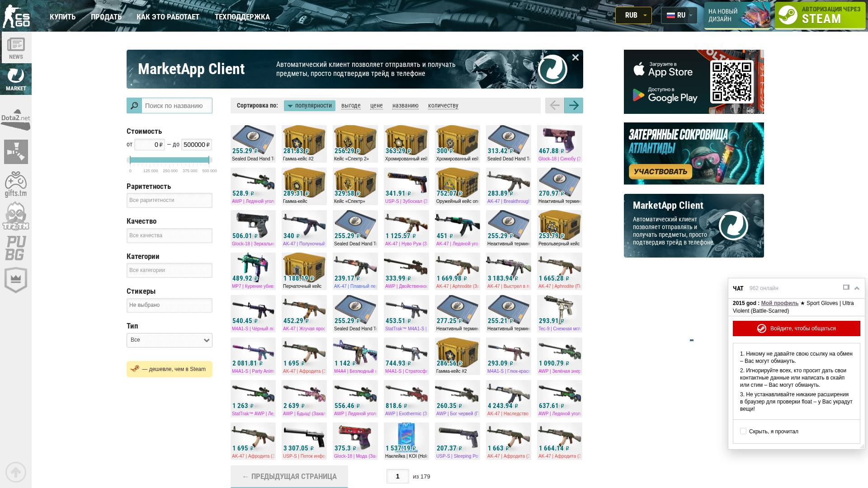The image size is (868, 488).
Task: Open the KOI Holo sticker item
Action: (406, 441)
